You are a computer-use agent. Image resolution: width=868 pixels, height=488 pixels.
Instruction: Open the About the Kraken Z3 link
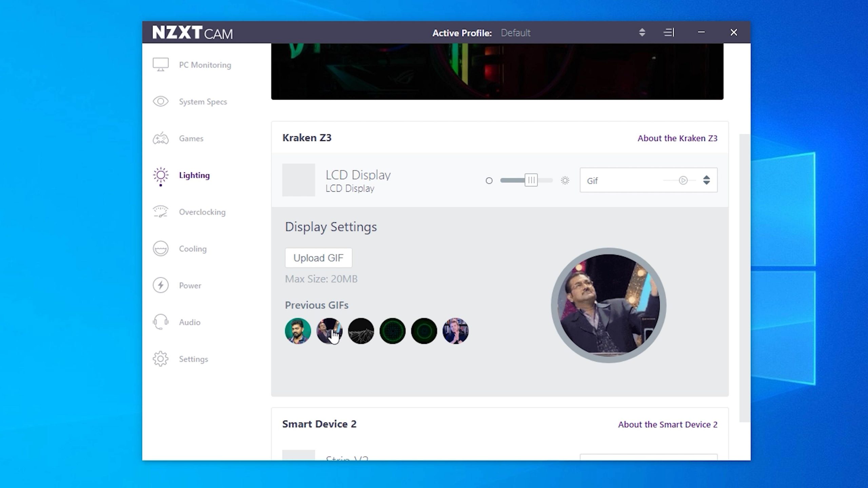(677, 138)
